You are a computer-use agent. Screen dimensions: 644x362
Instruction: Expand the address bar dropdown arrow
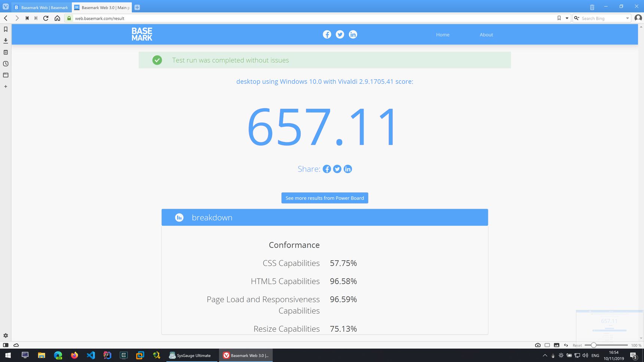[567, 18]
